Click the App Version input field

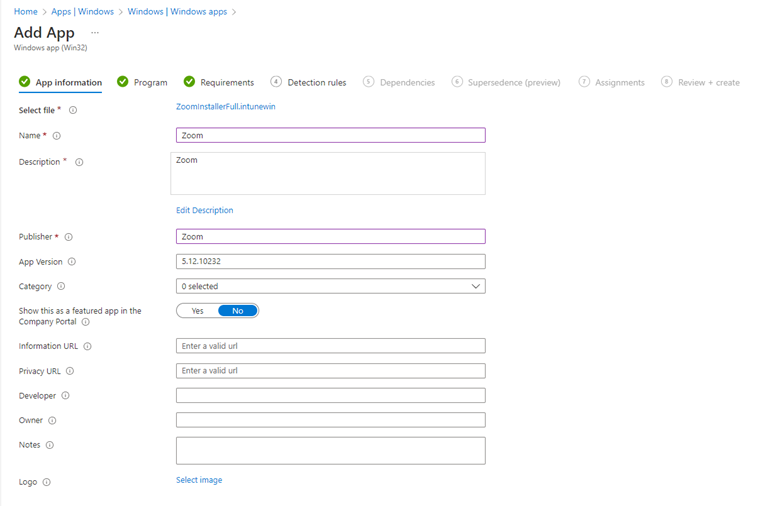pyautogui.click(x=330, y=261)
